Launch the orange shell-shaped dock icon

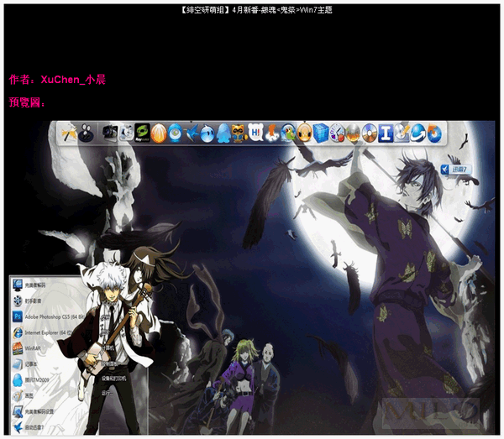(x=159, y=133)
